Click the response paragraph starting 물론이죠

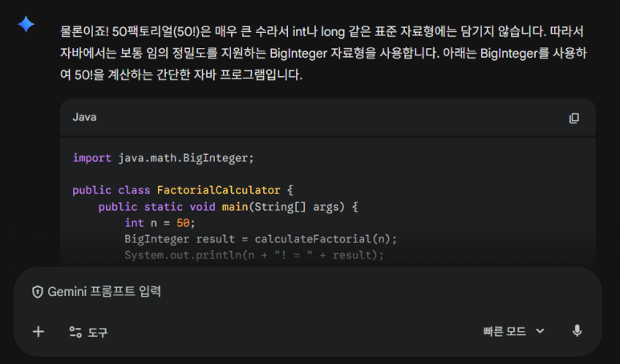323,53
